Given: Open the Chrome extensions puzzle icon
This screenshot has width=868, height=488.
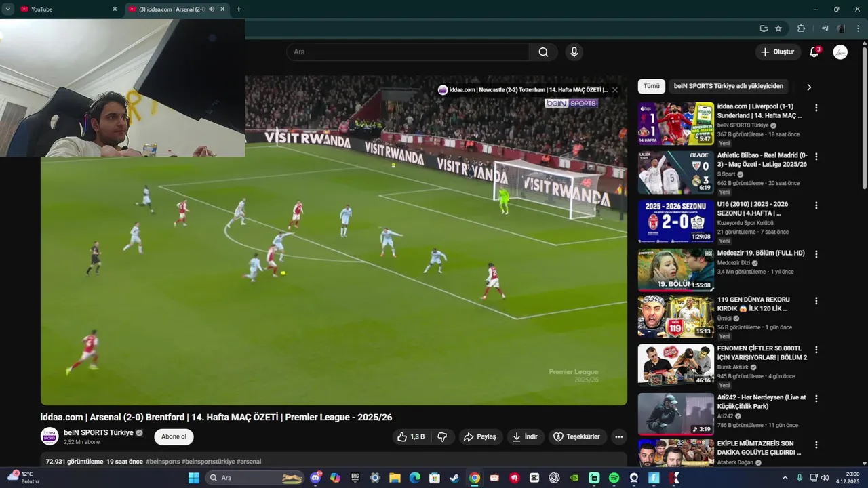Looking at the screenshot, I should [x=801, y=28].
